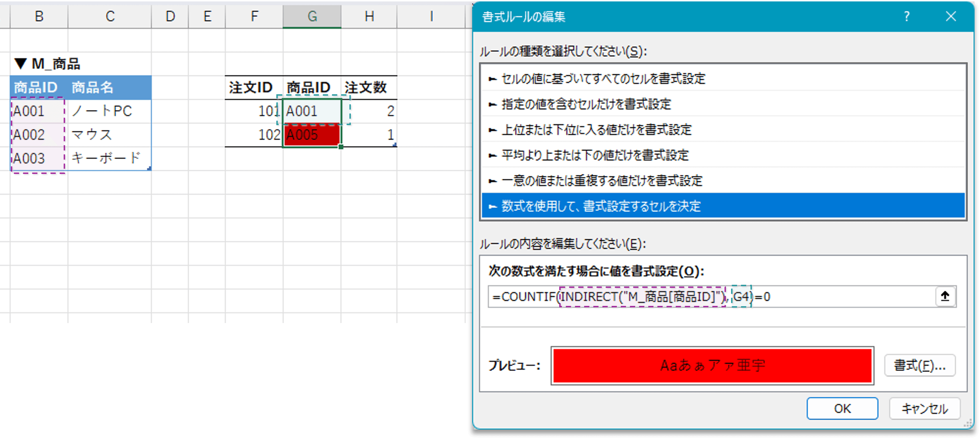Screen dimensions: 980x439
Task: Confirm the rule with the OK button
Action: pyautogui.click(x=842, y=408)
